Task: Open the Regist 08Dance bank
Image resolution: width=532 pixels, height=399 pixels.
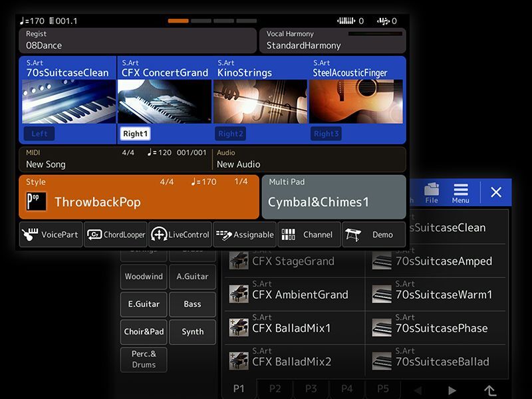Action: coord(138,41)
